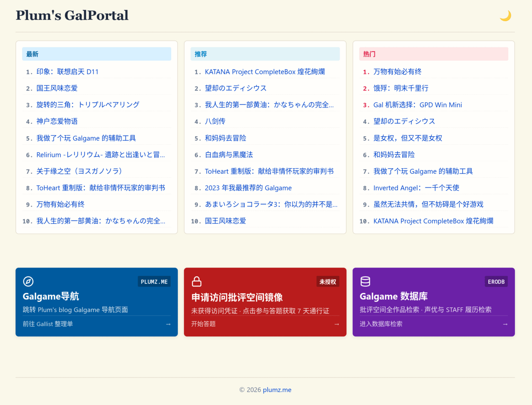Open ToHeart 重制版 in the 推荐 list
The image size is (532, 405).
[x=269, y=171]
